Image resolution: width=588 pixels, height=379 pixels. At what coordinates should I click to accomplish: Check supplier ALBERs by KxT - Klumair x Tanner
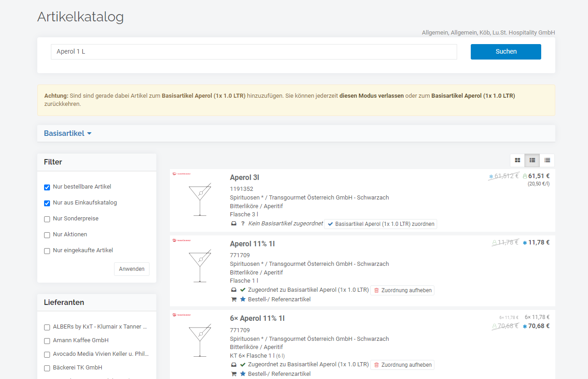(x=47, y=327)
